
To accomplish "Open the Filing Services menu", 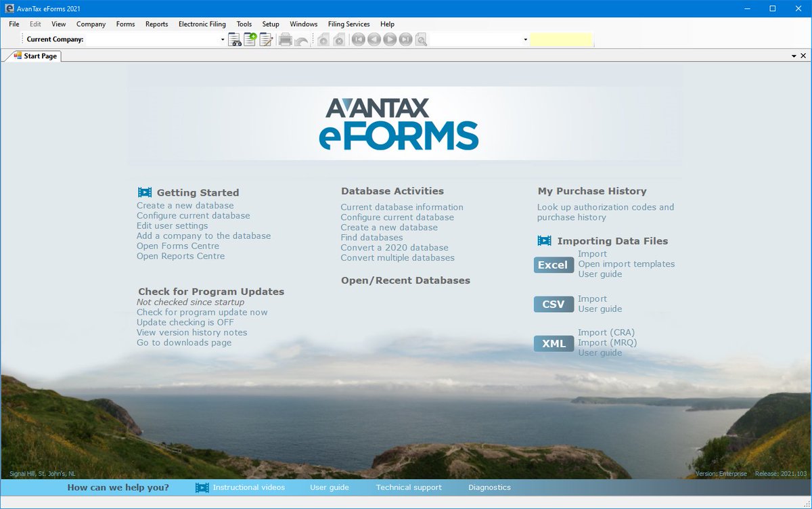I will (x=348, y=24).
